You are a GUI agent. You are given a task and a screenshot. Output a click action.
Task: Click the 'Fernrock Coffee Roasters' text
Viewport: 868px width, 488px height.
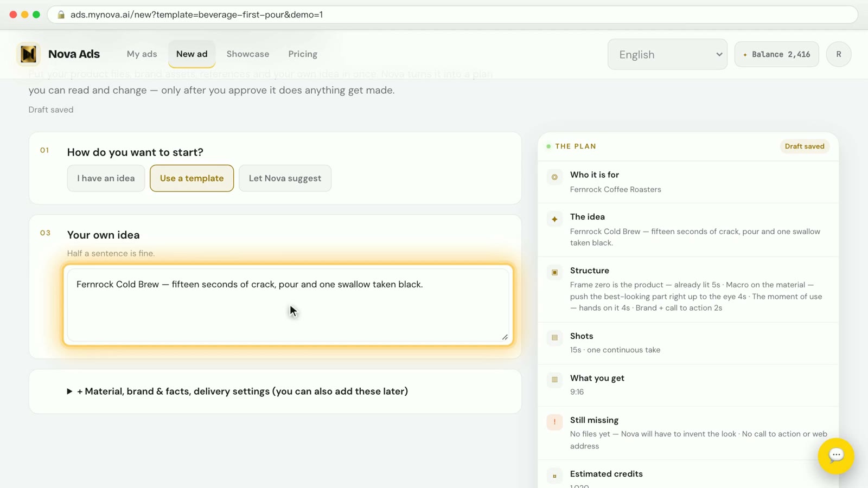(x=615, y=189)
